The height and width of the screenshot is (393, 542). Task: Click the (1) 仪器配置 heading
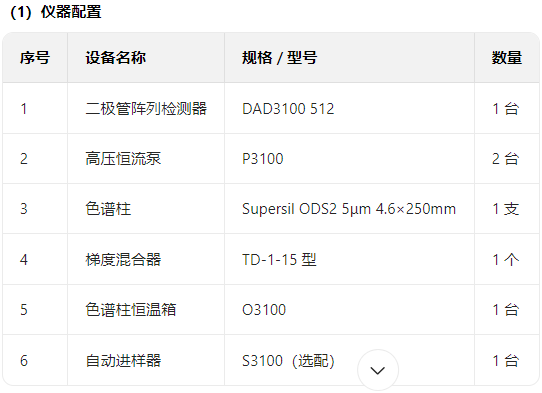(56, 12)
